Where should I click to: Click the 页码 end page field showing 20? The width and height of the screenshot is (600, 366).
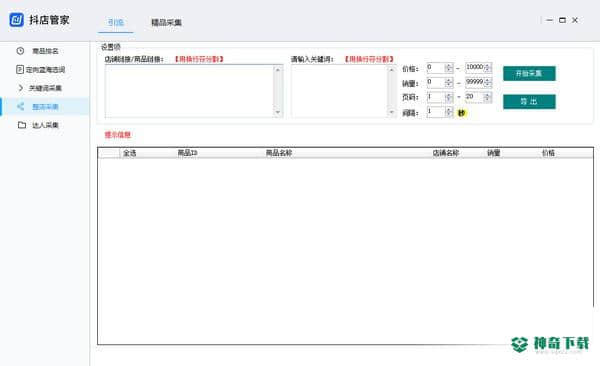(x=474, y=97)
